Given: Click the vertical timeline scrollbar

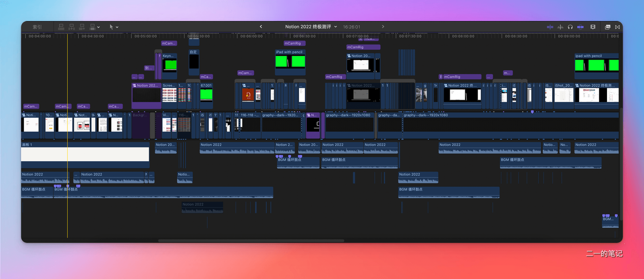Looking at the screenshot, I should tap(621, 164).
